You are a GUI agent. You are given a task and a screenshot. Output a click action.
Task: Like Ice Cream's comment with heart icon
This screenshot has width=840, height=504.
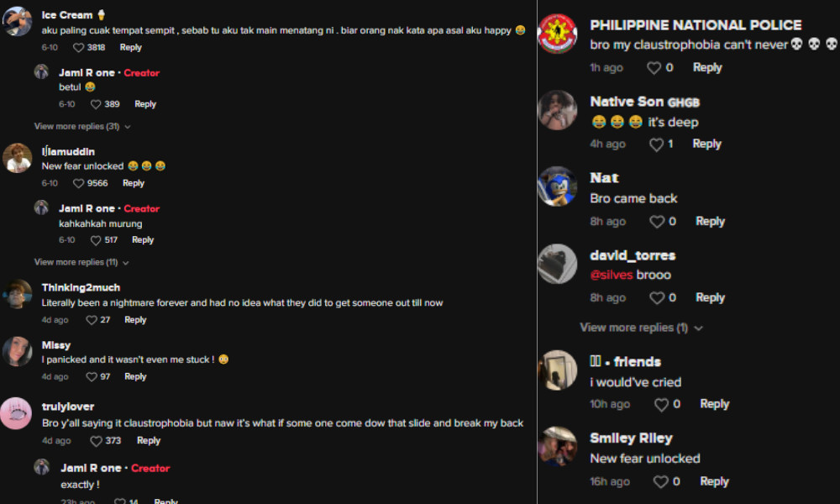point(78,48)
